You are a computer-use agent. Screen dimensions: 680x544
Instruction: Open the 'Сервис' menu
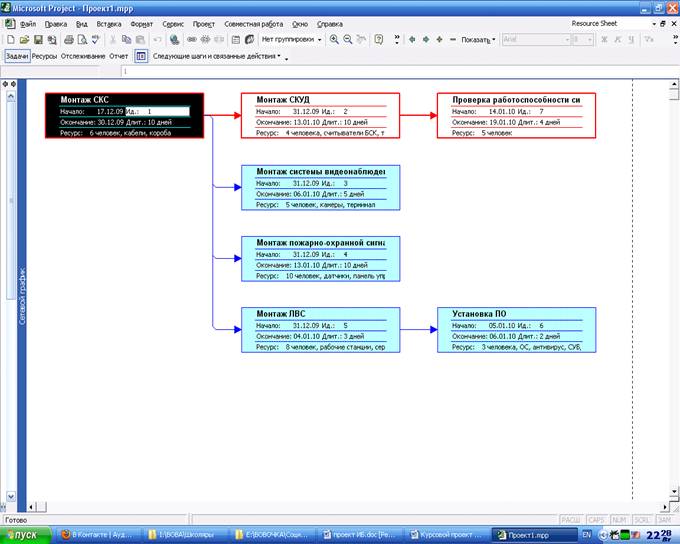[172, 22]
